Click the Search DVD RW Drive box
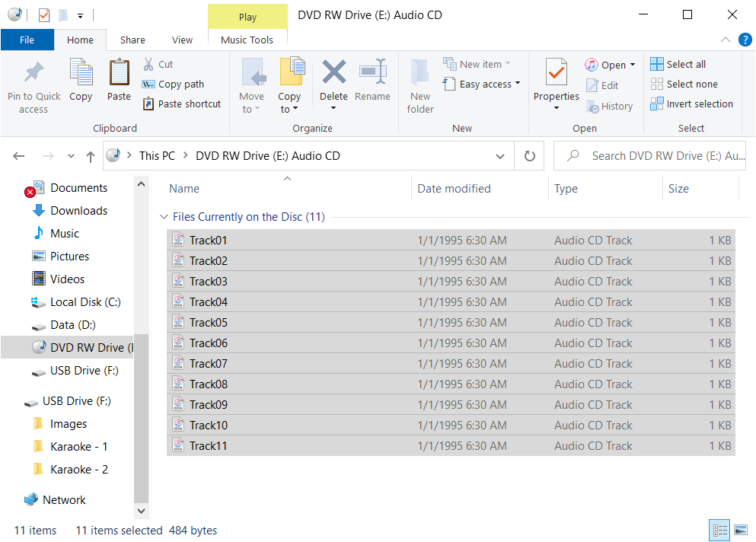 point(649,156)
